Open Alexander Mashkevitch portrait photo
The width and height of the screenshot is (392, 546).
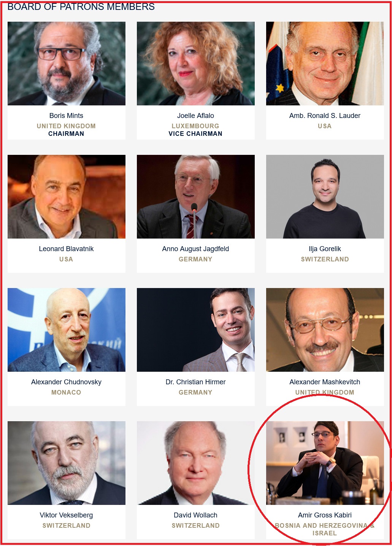click(x=325, y=330)
